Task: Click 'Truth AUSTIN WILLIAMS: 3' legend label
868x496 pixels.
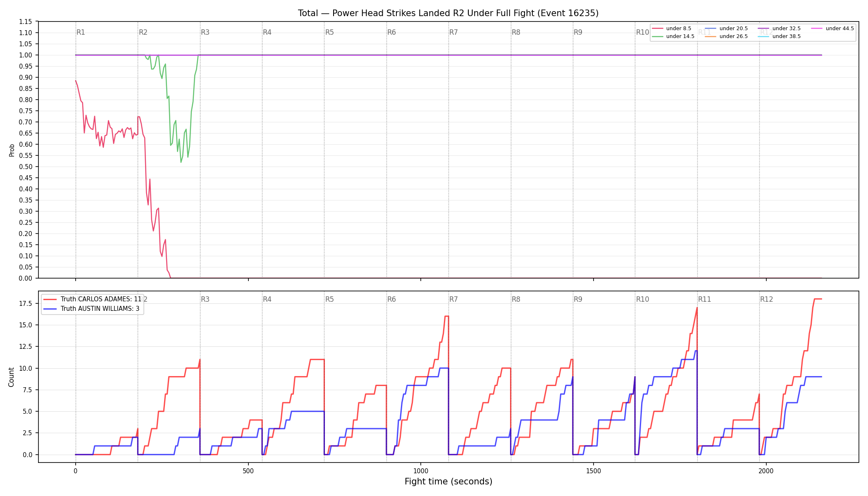Action: click(100, 309)
